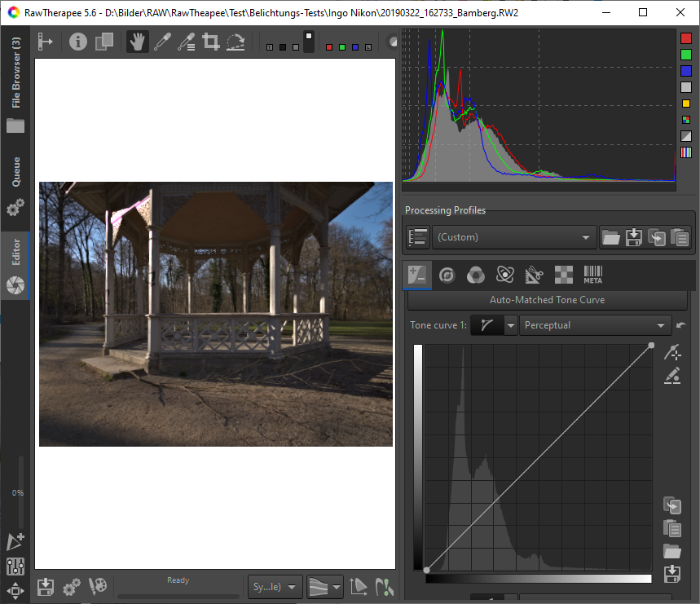Open the File Browser (3) side tab
700x604 pixels.
[15, 73]
